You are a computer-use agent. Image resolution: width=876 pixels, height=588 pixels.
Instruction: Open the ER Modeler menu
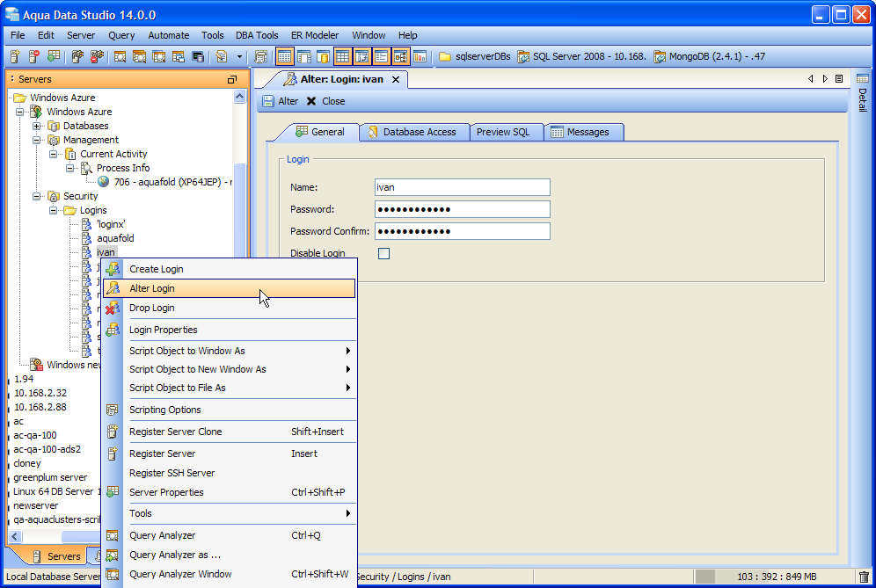coord(315,35)
